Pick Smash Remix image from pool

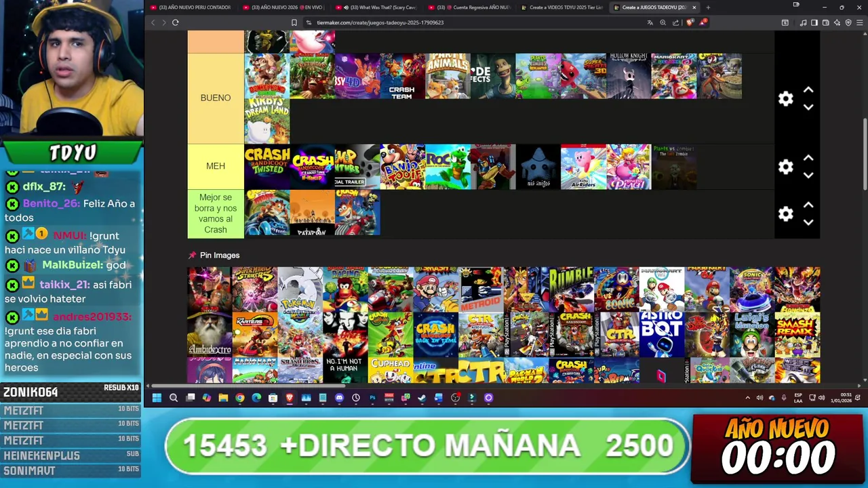[x=797, y=334]
